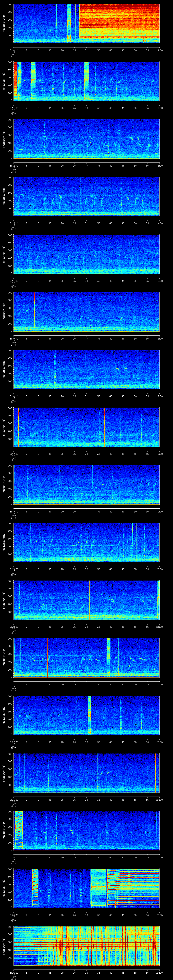Select the "27:00" end time label

coord(159,972)
